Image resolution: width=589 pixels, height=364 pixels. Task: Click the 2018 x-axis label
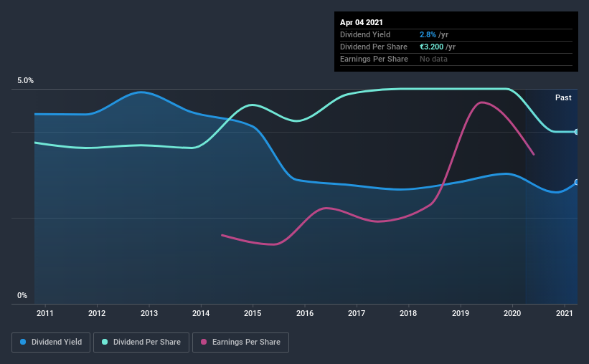point(408,313)
